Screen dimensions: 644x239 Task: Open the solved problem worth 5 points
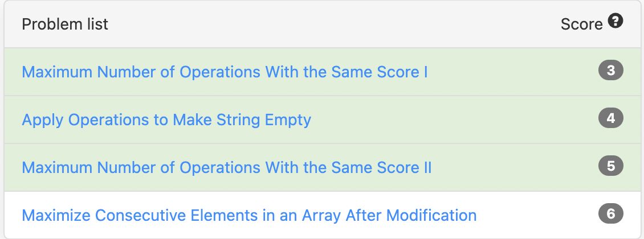(227, 168)
